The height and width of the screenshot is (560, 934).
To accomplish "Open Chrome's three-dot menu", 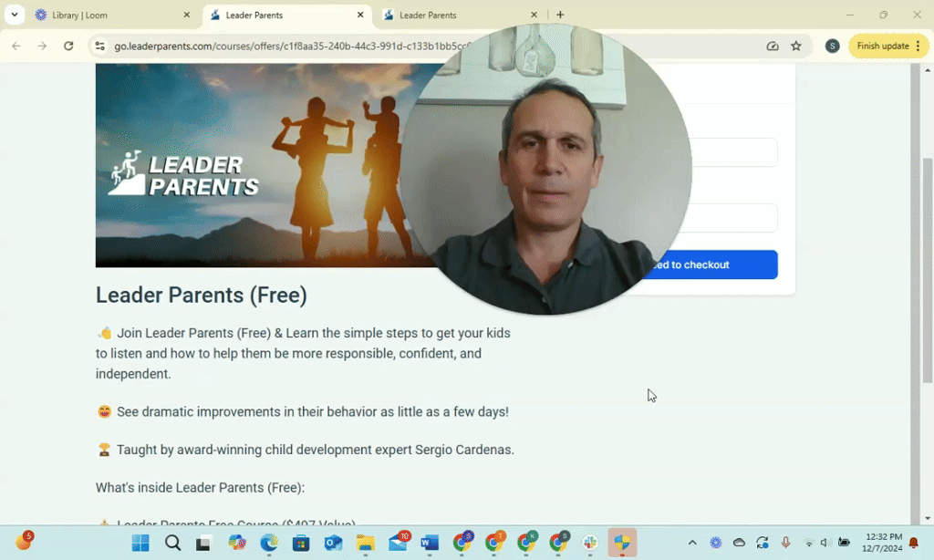I will [x=918, y=46].
